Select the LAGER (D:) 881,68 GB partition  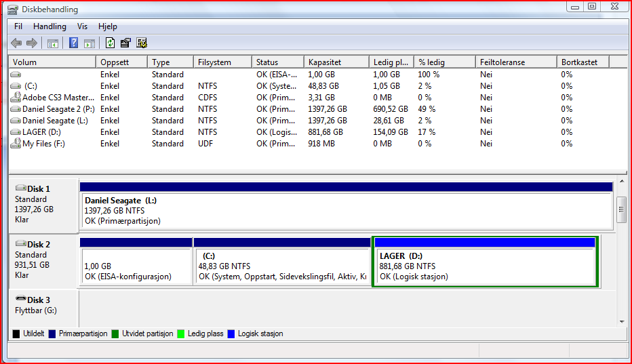(486, 261)
